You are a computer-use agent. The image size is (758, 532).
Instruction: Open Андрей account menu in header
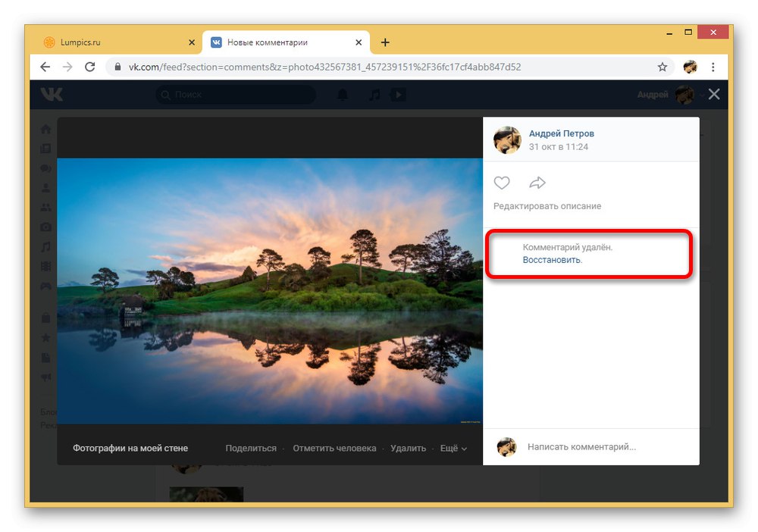pos(669,94)
